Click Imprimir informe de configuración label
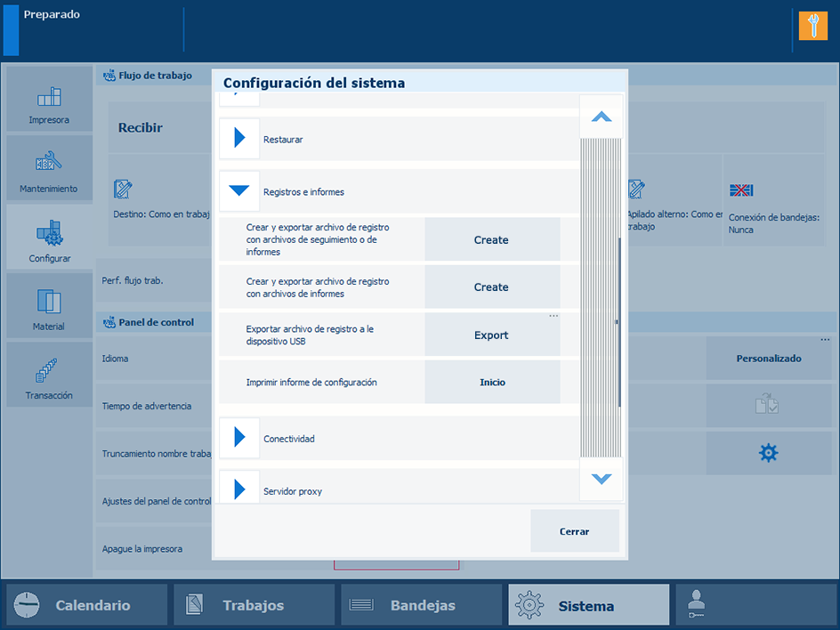The height and width of the screenshot is (630, 840). click(x=311, y=382)
